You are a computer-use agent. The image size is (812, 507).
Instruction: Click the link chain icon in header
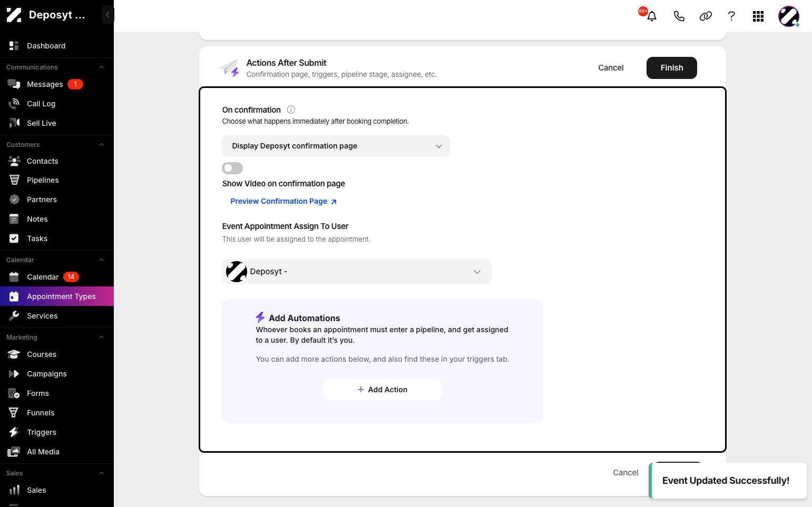pos(706,16)
